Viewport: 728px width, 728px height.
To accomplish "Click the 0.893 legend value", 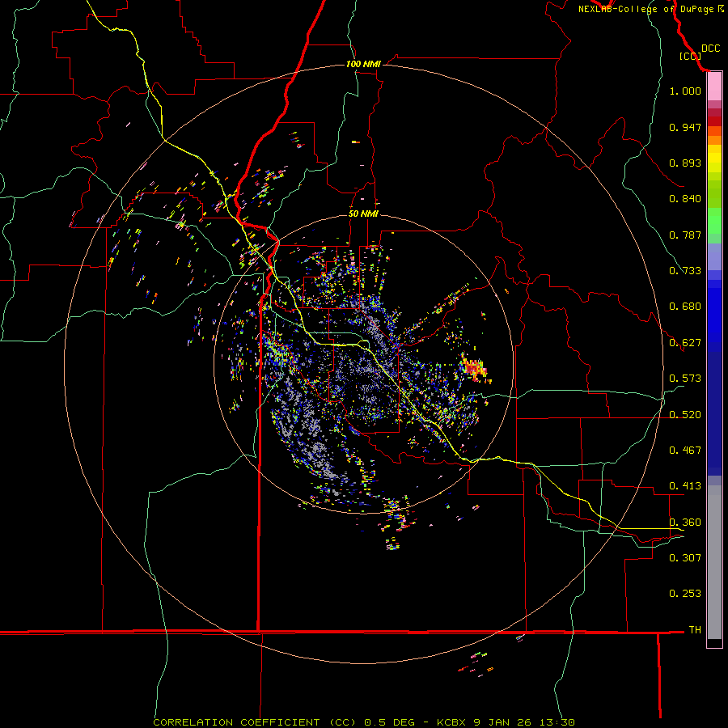I will pyautogui.click(x=685, y=163).
